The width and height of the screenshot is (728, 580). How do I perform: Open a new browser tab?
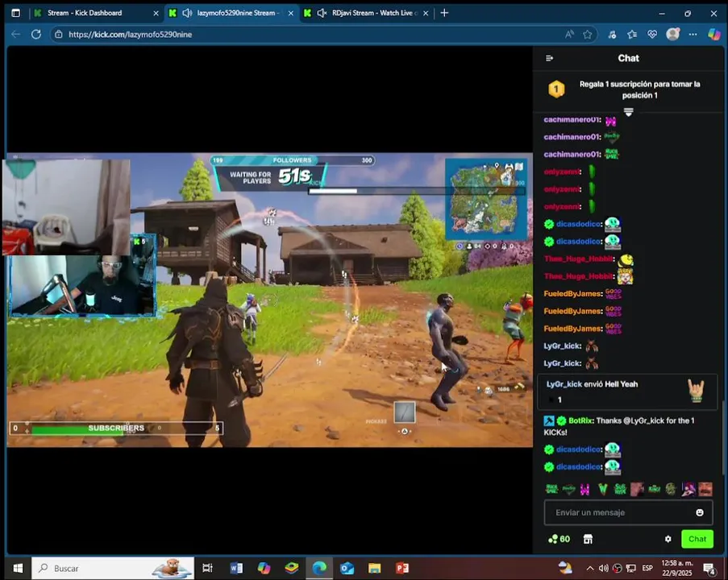tap(444, 13)
